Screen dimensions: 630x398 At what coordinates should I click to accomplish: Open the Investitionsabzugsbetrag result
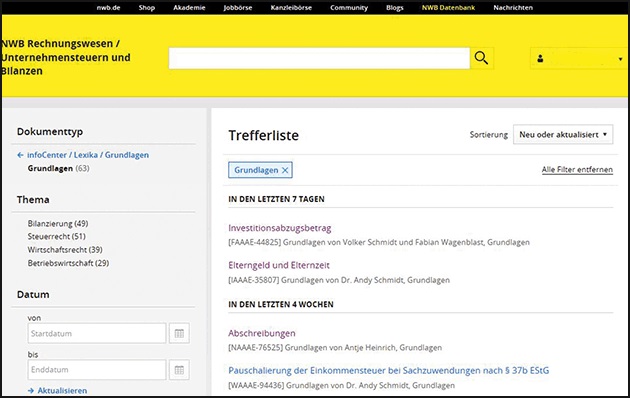(x=280, y=228)
